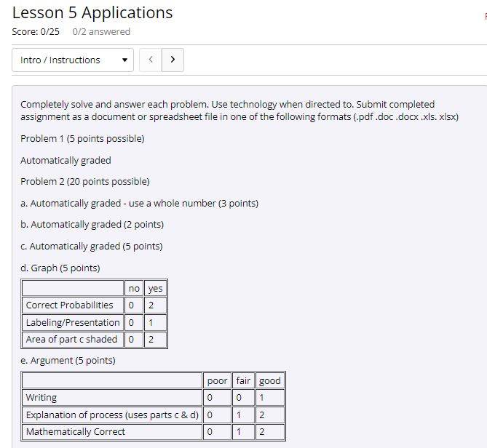Image resolution: width=487 pixels, height=448 pixels.
Task: Click the poor column header in argument table
Action: [217, 380]
